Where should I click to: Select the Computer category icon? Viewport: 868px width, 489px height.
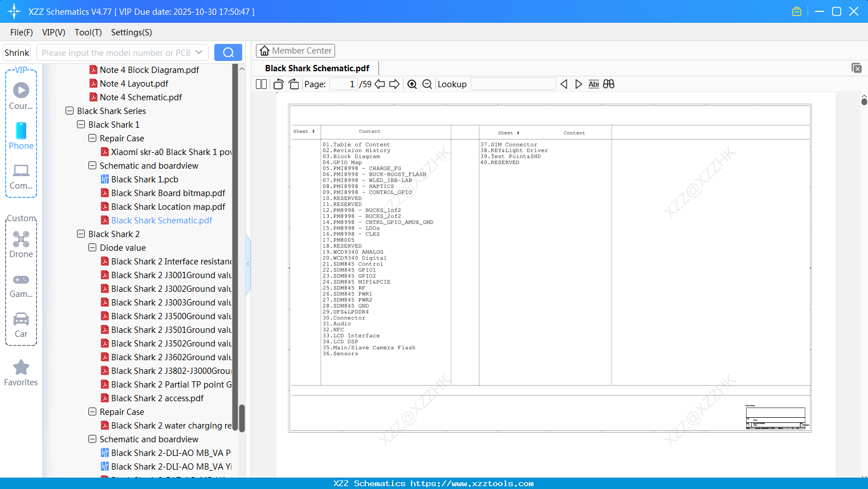[x=21, y=176]
